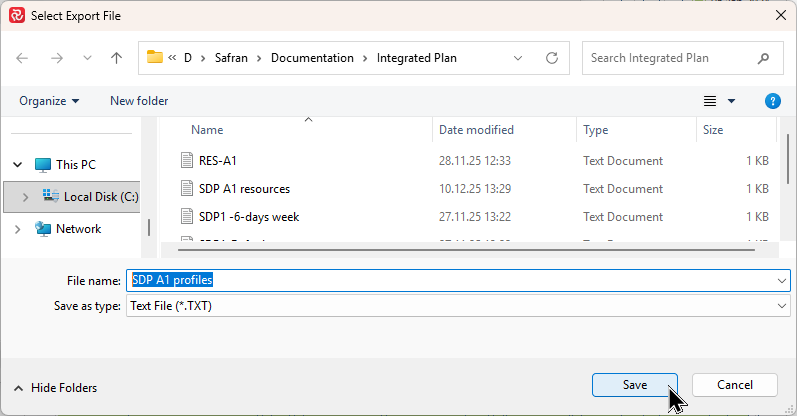Click the Up directory arrow
797x416 pixels.
pyautogui.click(x=116, y=58)
